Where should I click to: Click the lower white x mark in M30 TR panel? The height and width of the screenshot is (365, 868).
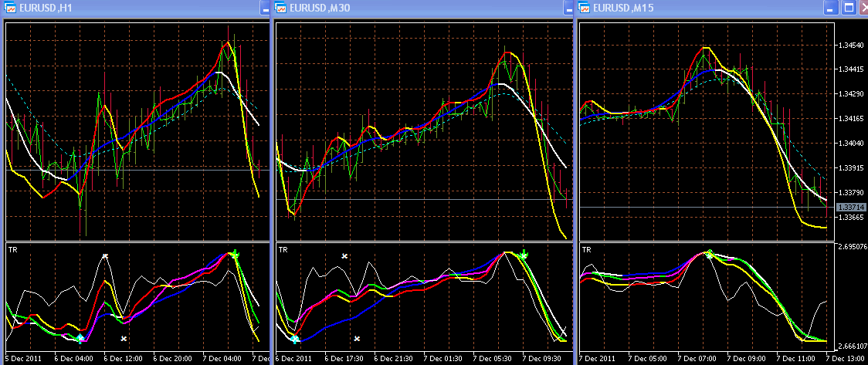[357, 338]
